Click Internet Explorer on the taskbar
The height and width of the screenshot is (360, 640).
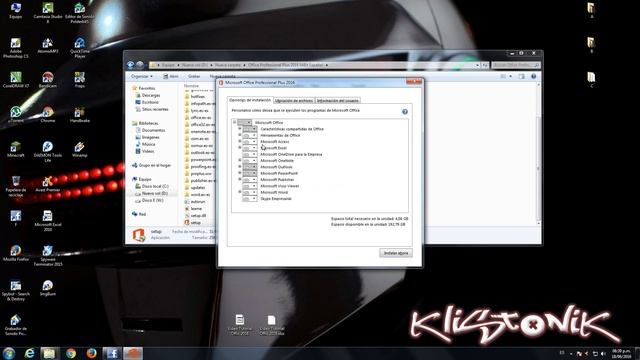pos(29,353)
